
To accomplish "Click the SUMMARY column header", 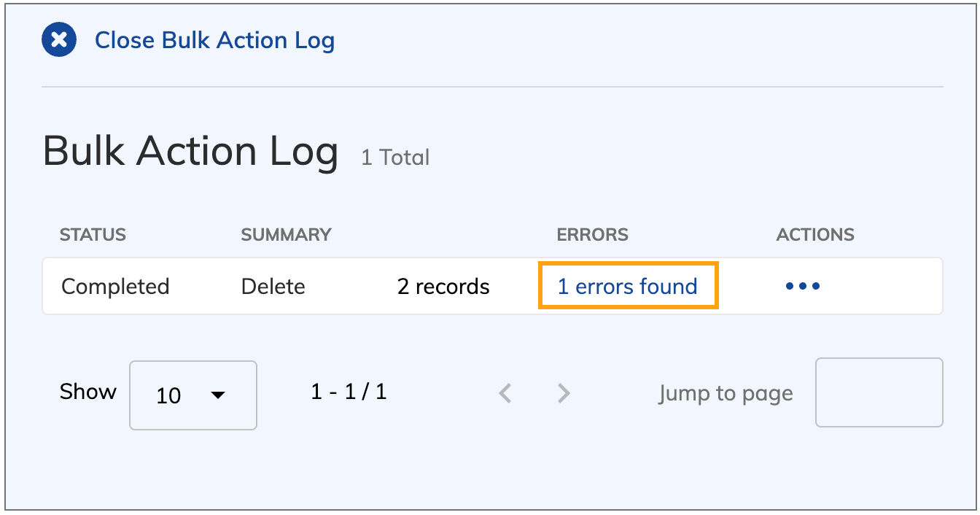I will [286, 234].
